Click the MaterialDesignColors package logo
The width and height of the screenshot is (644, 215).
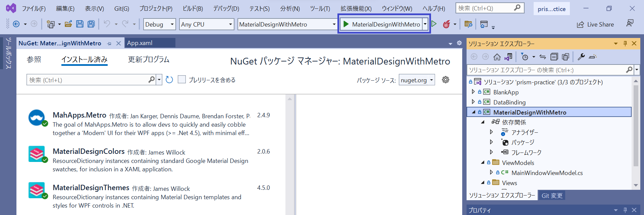point(37,154)
